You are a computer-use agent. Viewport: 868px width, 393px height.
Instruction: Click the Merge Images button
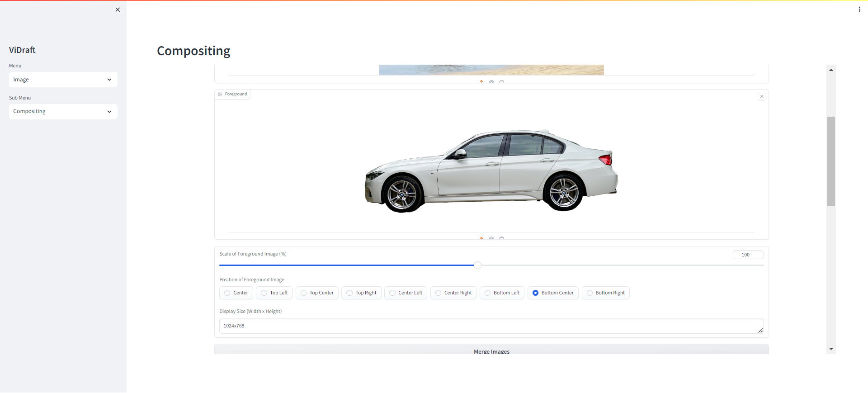[491, 350]
